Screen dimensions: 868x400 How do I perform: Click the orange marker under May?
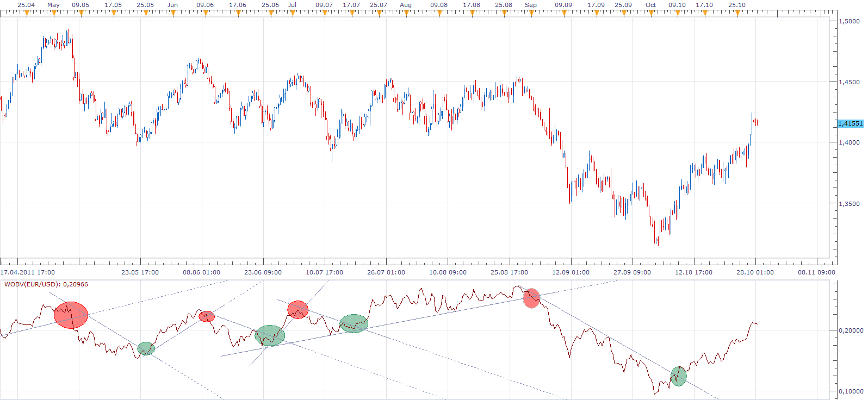click(x=53, y=14)
